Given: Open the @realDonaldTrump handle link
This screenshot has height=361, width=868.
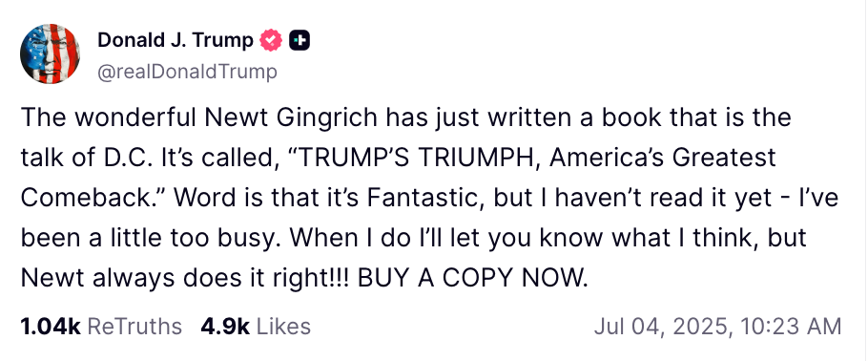Looking at the screenshot, I should point(187,72).
